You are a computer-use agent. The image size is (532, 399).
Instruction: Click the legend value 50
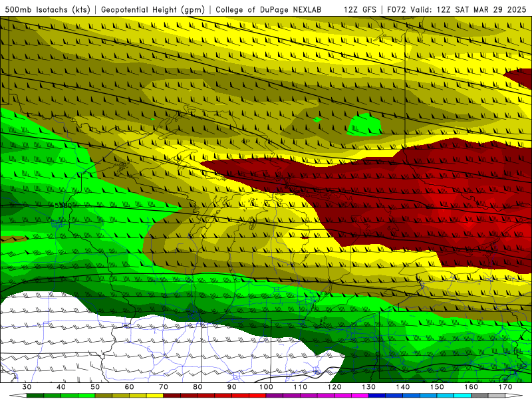pos(95,387)
